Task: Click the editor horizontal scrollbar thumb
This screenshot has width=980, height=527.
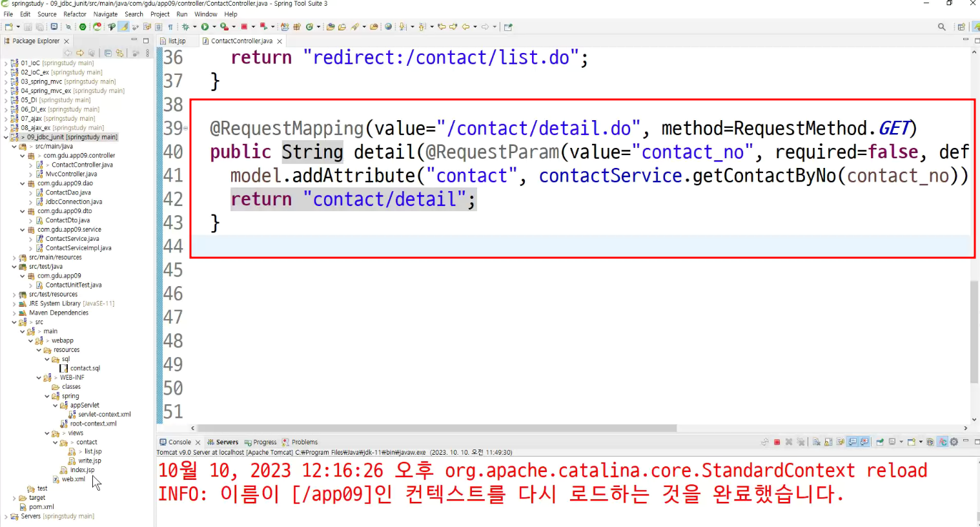Action: pyautogui.click(x=436, y=428)
